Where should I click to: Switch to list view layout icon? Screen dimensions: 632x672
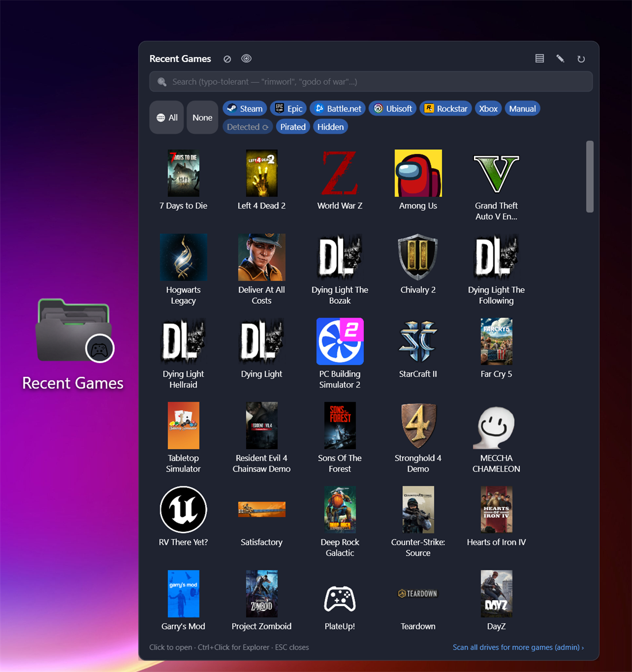tap(539, 58)
